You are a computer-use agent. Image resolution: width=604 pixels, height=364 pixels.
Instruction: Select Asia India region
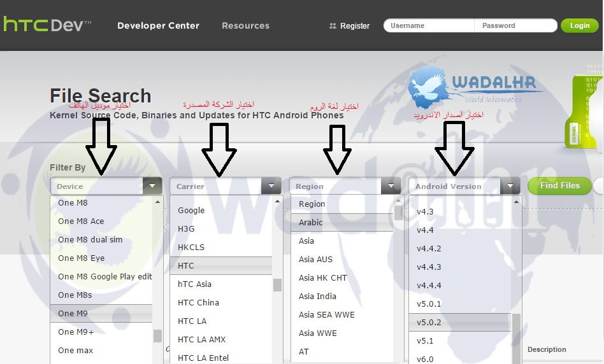tap(342, 297)
